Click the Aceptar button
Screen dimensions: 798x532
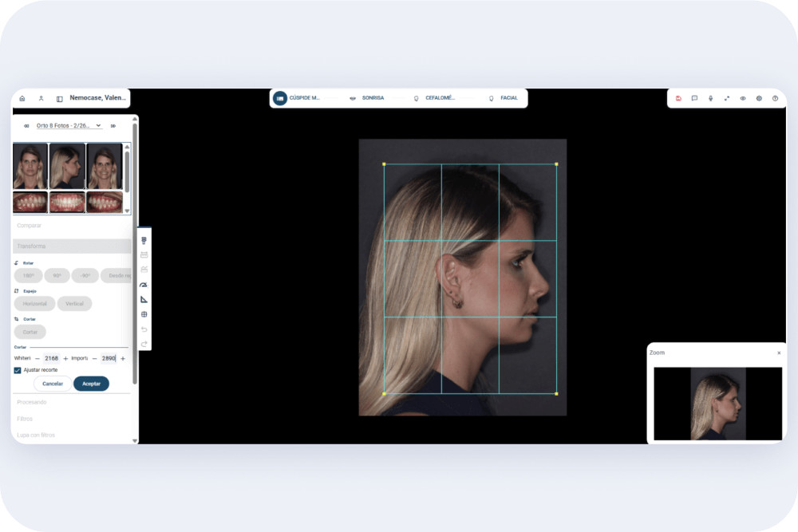pyautogui.click(x=91, y=384)
